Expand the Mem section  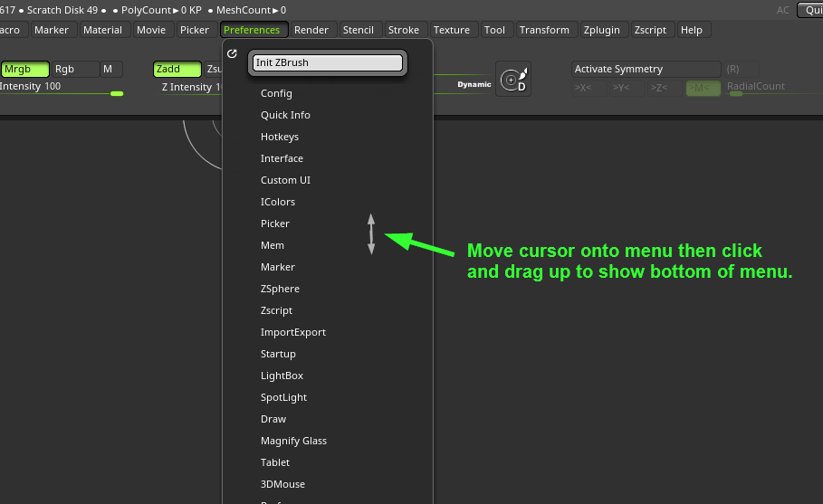pos(273,245)
